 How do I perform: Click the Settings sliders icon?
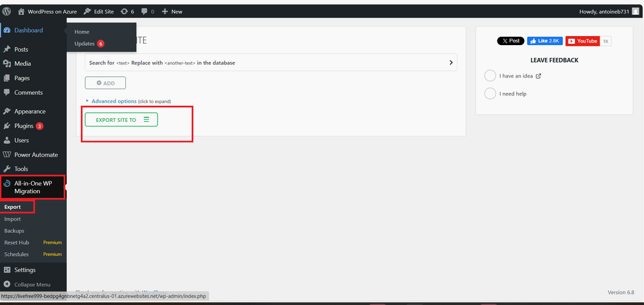coord(6,270)
